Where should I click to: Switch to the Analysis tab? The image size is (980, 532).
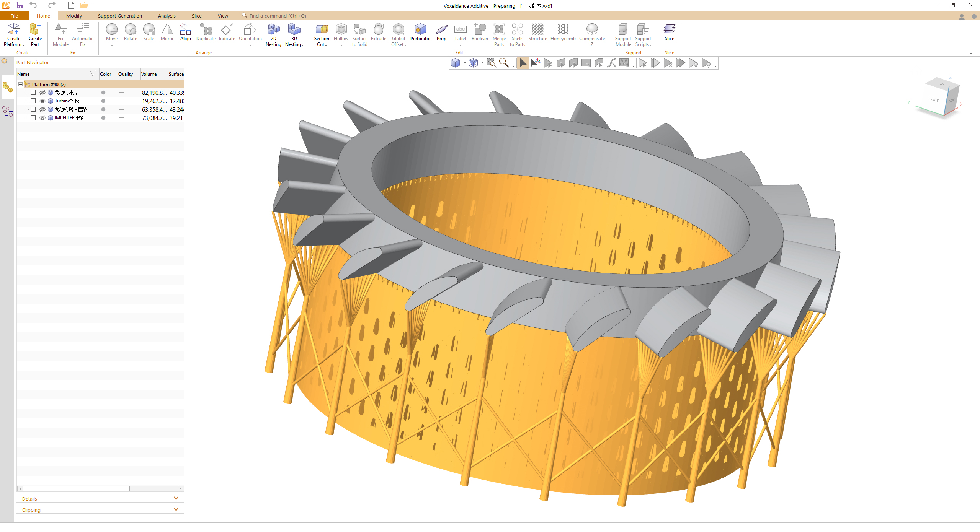point(167,16)
